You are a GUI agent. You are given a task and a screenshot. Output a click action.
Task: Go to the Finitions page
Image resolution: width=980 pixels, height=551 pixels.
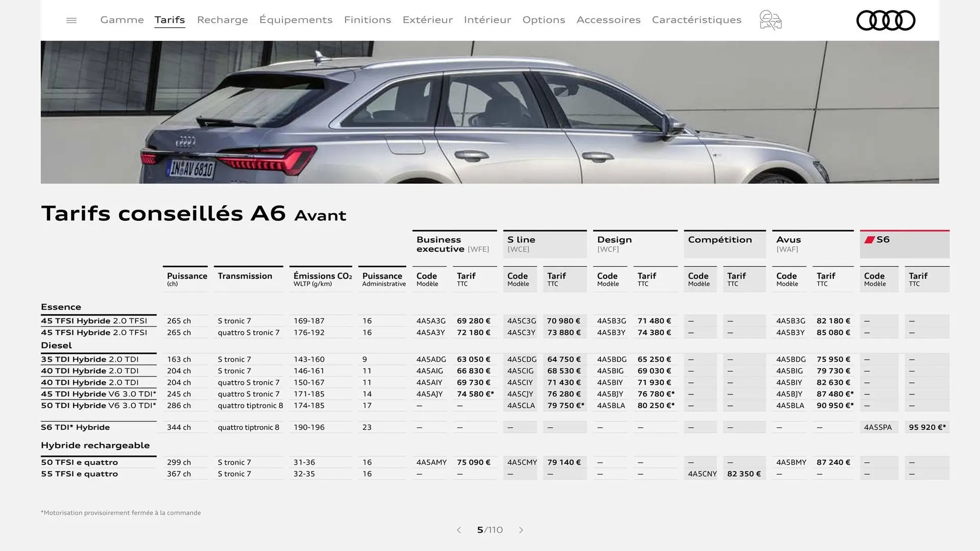[x=367, y=20]
